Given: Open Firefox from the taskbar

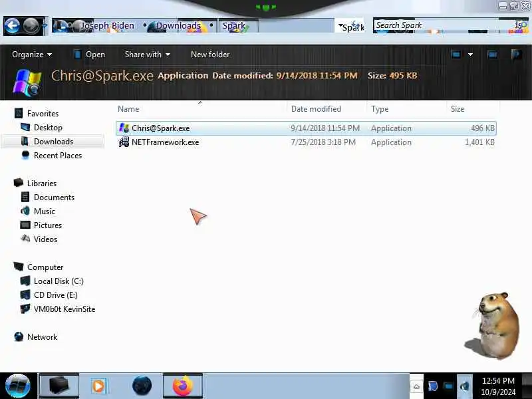Looking at the screenshot, I should point(183,386).
